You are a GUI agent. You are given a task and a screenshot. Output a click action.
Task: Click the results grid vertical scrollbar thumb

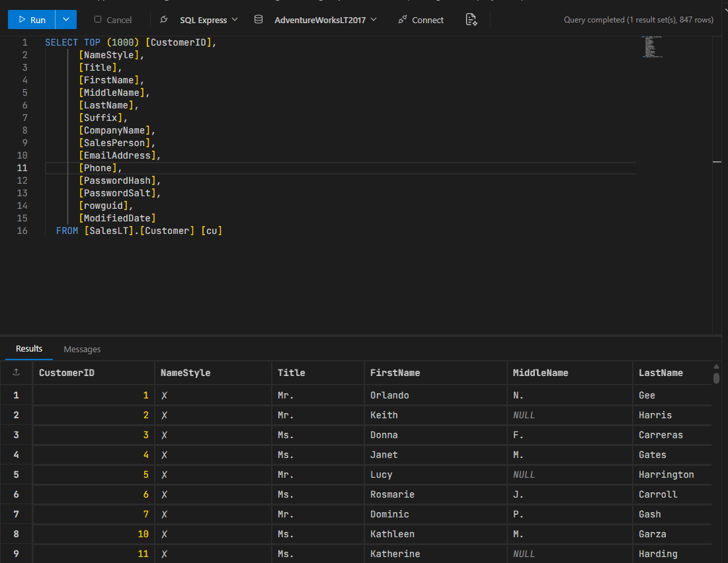coord(716,378)
